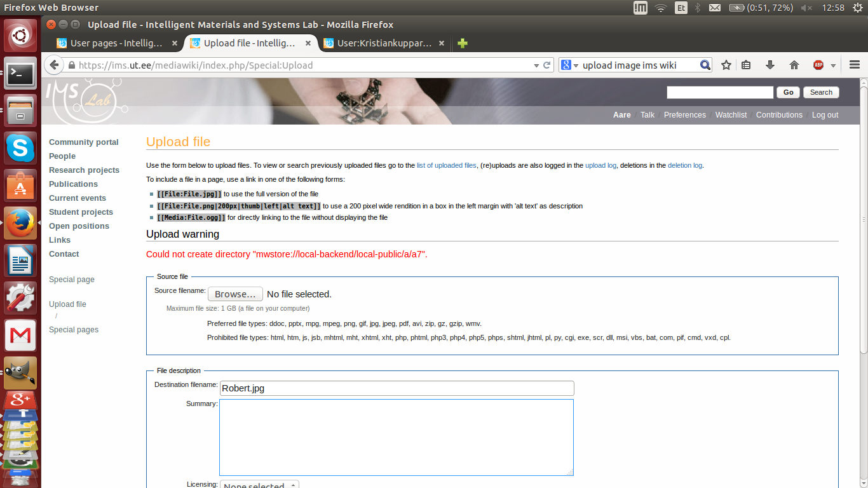The width and height of the screenshot is (868, 488).
Task: Open a new tab with the plus icon
Action: click(x=463, y=43)
